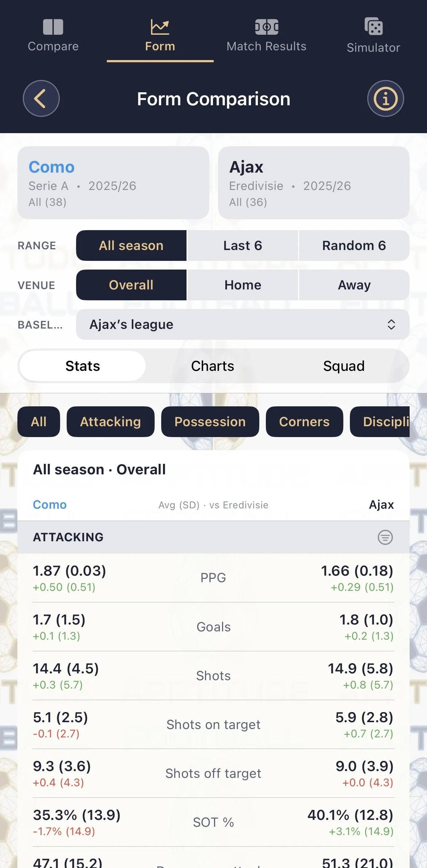Go back using the arrow button
This screenshot has width=427, height=868.
pos(41,98)
